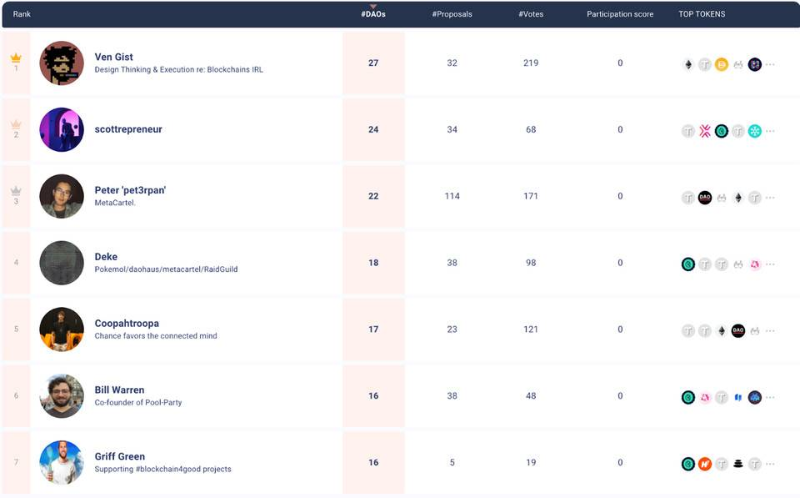
Task: Click the black DAO token in Peter 'pet3rpan' row
Action: (705, 197)
